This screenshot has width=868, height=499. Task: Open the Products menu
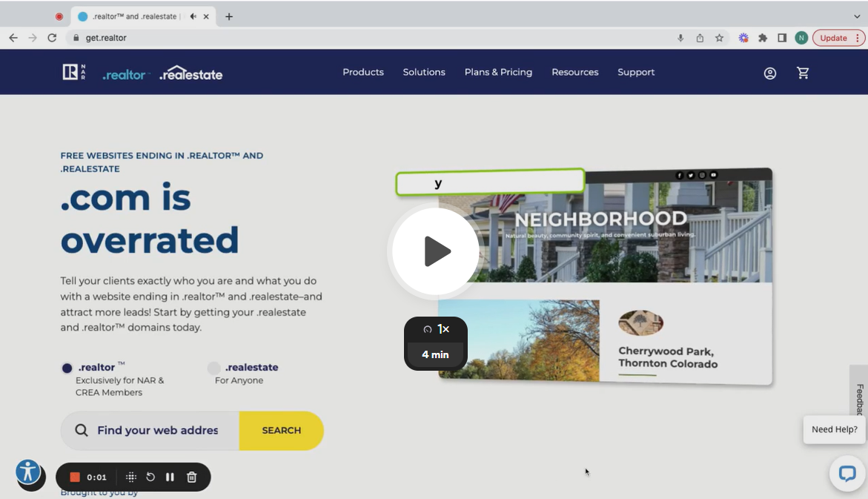pyautogui.click(x=363, y=72)
